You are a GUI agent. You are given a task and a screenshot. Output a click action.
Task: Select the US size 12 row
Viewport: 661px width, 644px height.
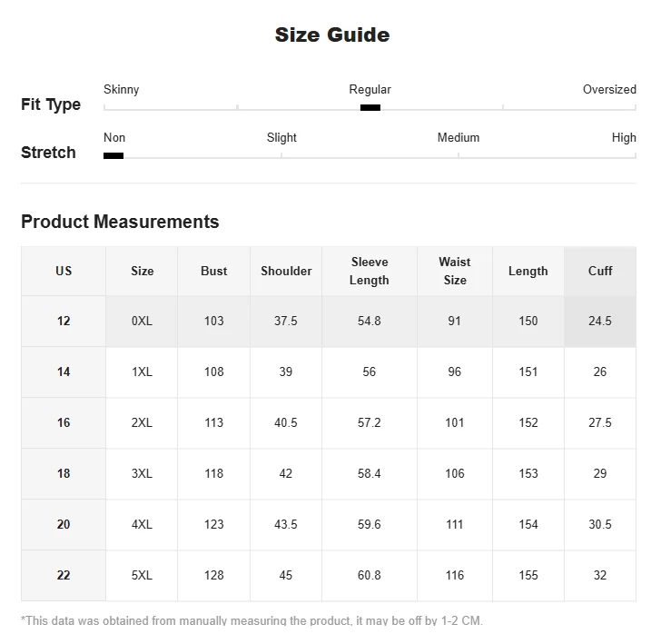coord(64,321)
